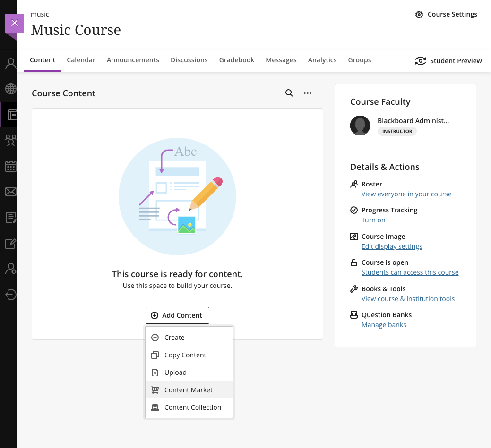Choose Copy Content from the open menu
Image resolution: width=491 pixels, height=448 pixels.
185,355
